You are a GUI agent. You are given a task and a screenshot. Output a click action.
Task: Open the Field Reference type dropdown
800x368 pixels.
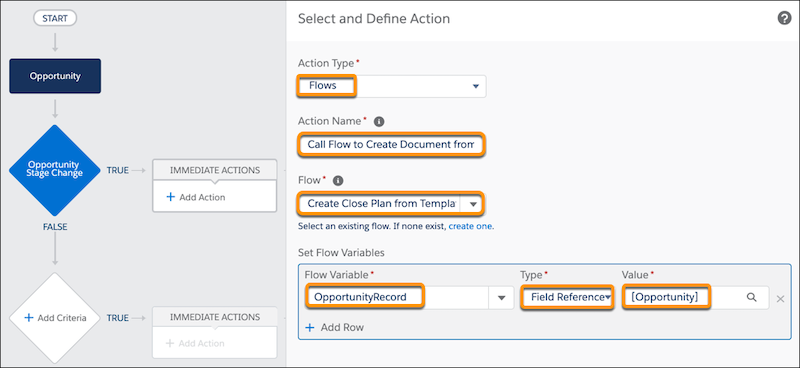[566, 297]
